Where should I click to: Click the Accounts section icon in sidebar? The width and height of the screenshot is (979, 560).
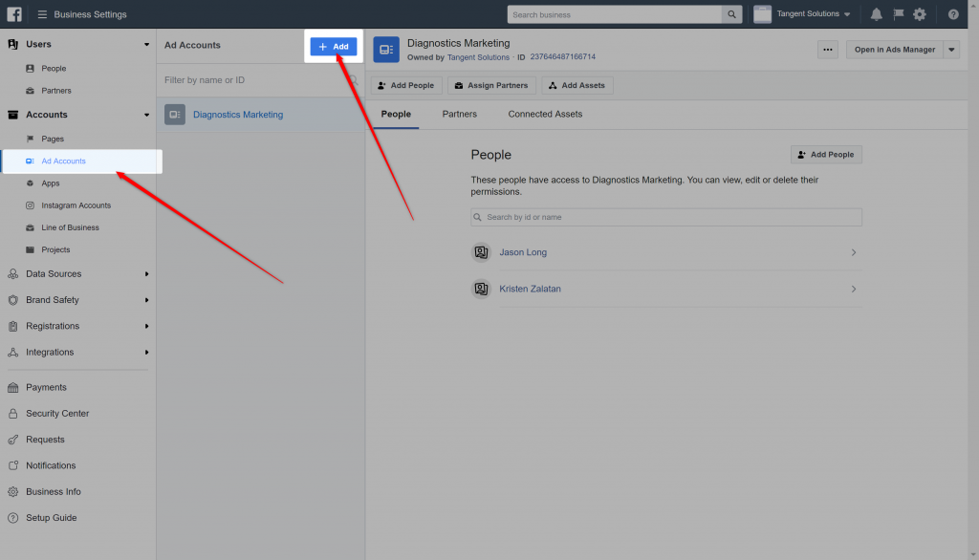click(13, 115)
